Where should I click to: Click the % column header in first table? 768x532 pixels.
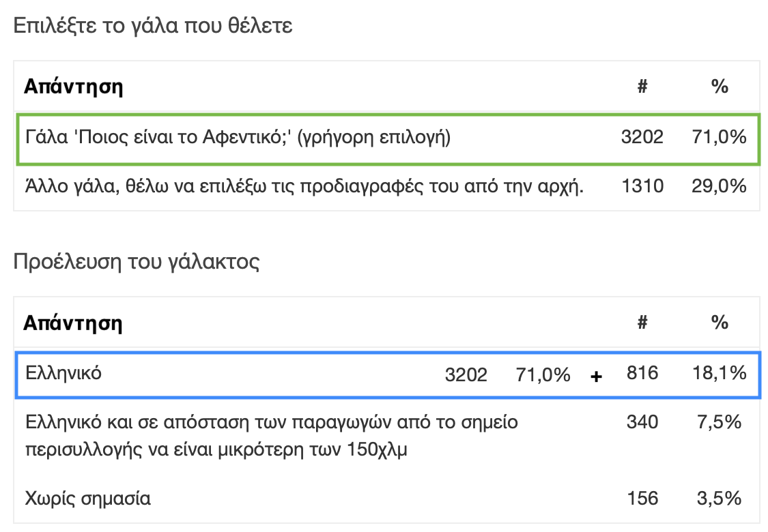[x=720, y=87]
